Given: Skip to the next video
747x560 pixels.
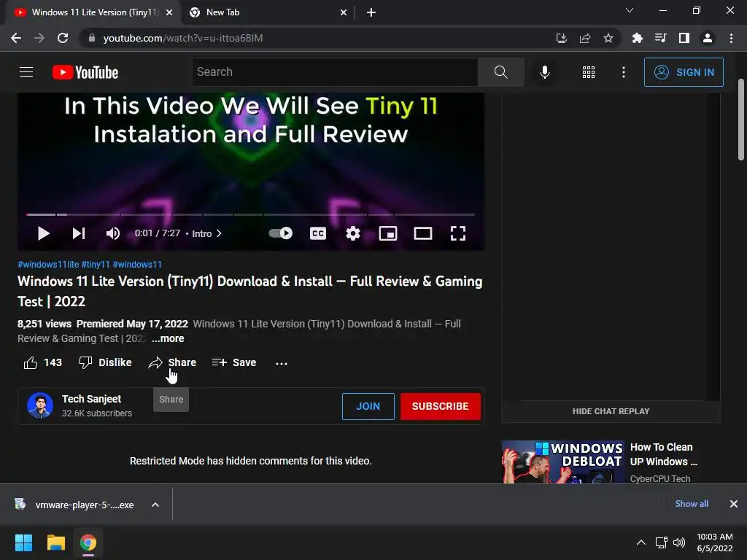Looking at the screenshot, I should (x=79, y=233).
